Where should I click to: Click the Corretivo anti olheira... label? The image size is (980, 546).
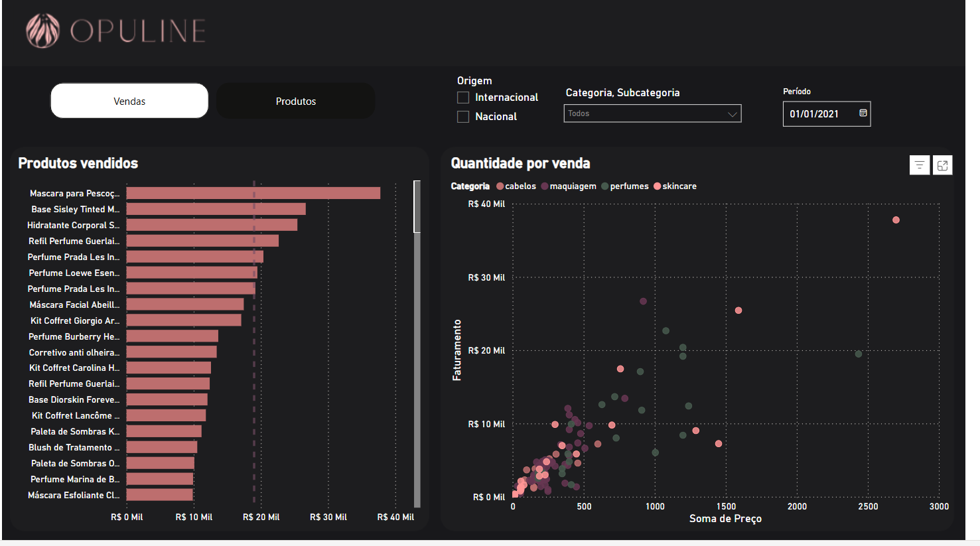coord(74,352)
